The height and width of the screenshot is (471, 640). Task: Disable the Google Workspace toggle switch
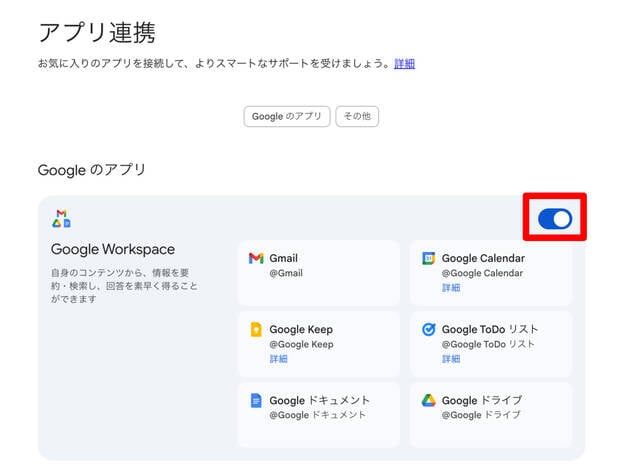(555, 219)
